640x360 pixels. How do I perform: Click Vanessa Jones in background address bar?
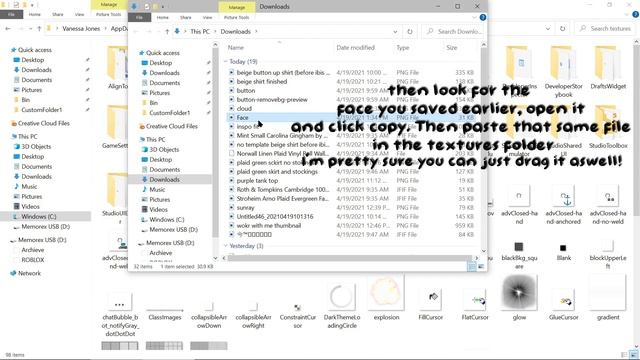pos(81,29)
